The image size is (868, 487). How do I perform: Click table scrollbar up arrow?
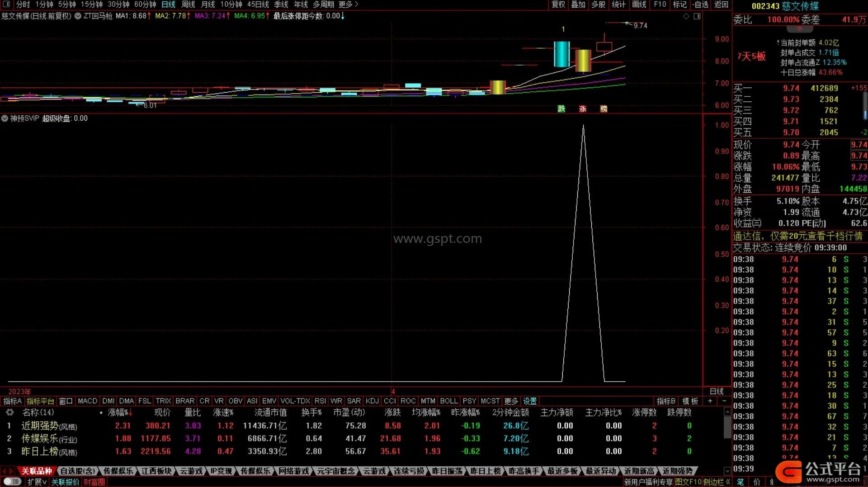click(727, 411)
